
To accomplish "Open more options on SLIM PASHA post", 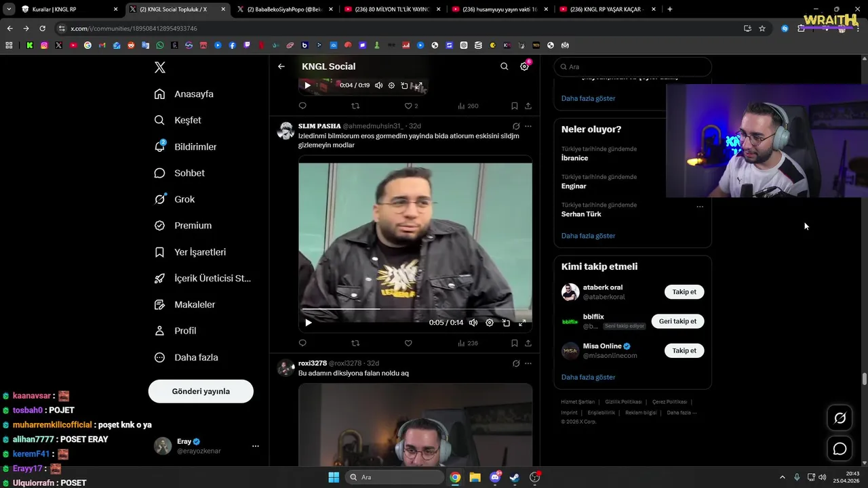I will tap(528, 126).
